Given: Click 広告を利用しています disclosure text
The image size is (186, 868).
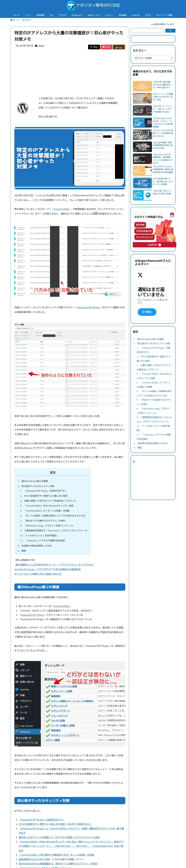Looking at the screenshot, I should [163, 24].
